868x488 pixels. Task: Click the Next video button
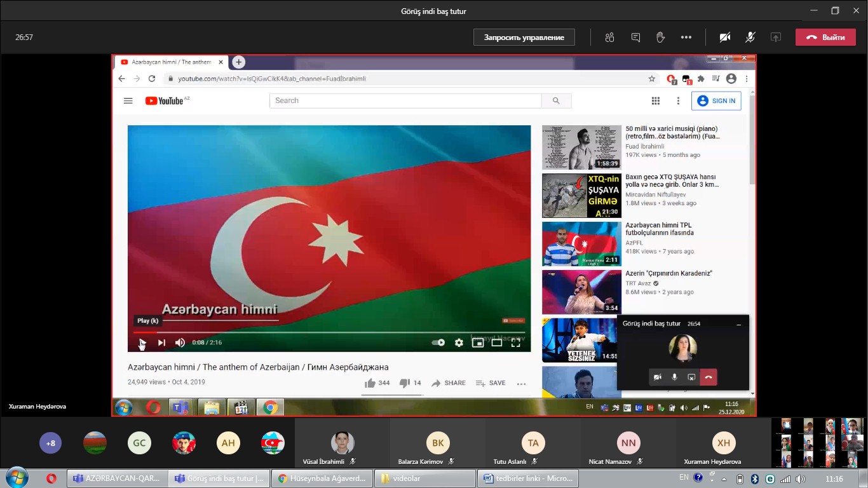click(x=161, y=342)
